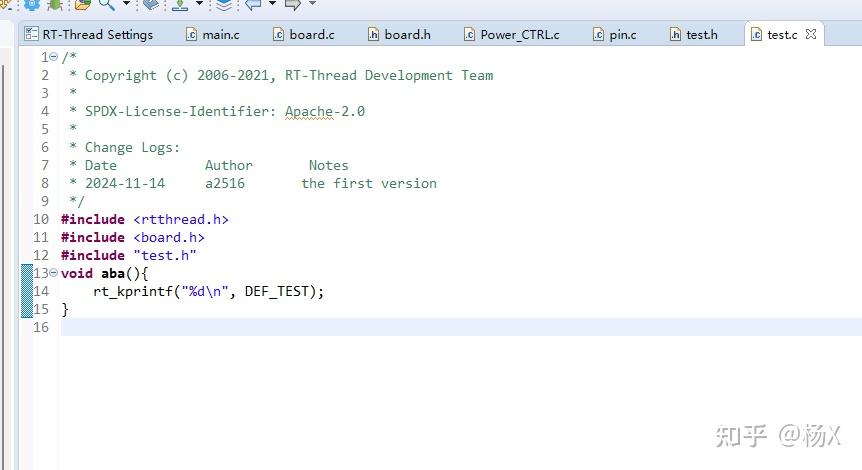Collapse the aba function fold at line 13

[x=53, y=273]
